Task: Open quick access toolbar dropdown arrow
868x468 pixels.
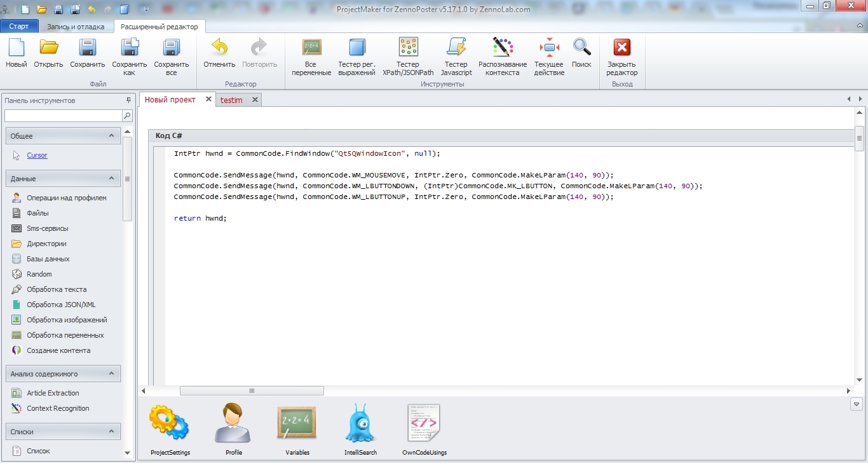Action: tap(147, 10)
